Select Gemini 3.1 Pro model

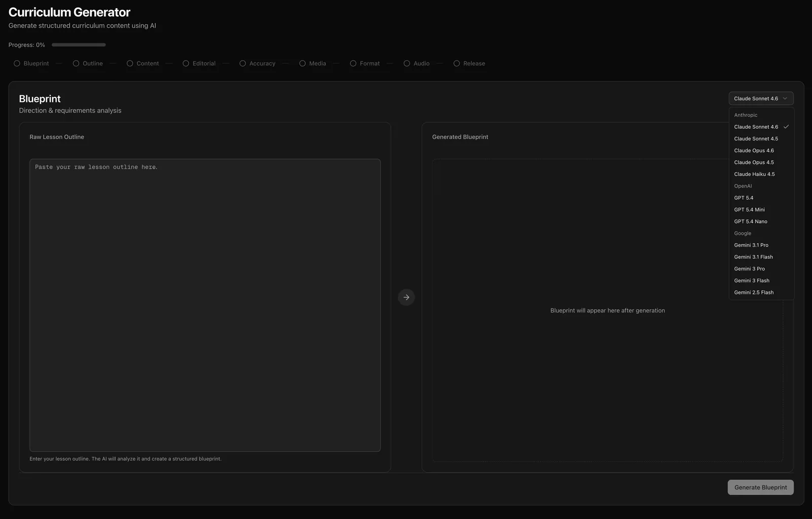tap(761, 245)
